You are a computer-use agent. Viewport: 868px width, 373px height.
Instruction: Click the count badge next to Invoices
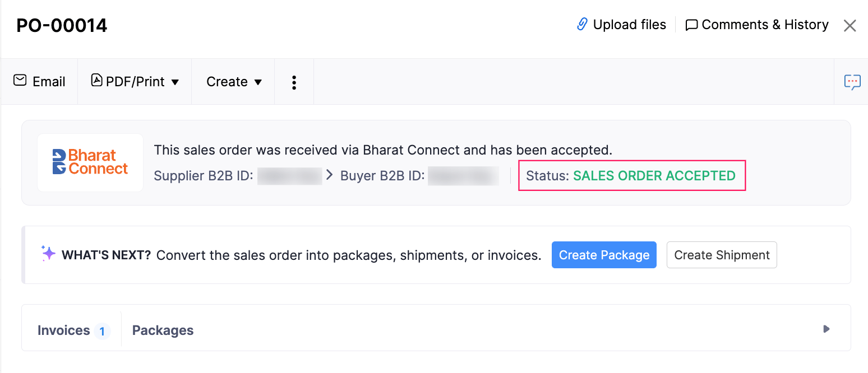coord(103,331)
